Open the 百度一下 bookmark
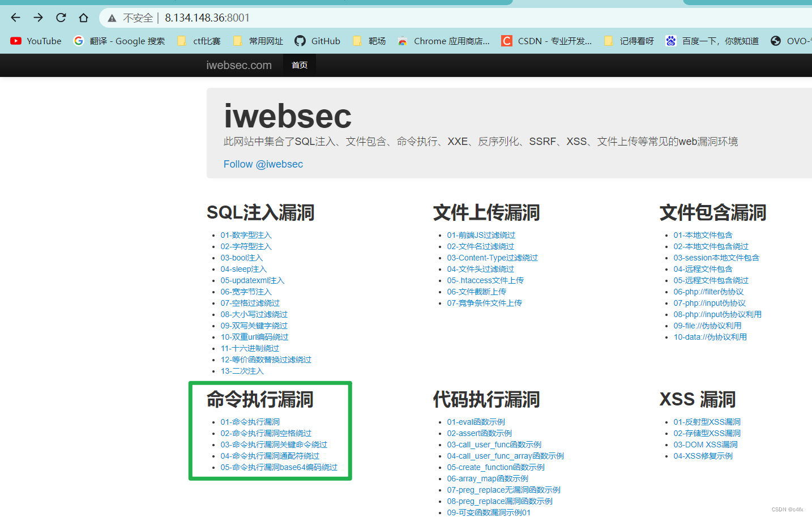The image size is (812, 517). 712,41
